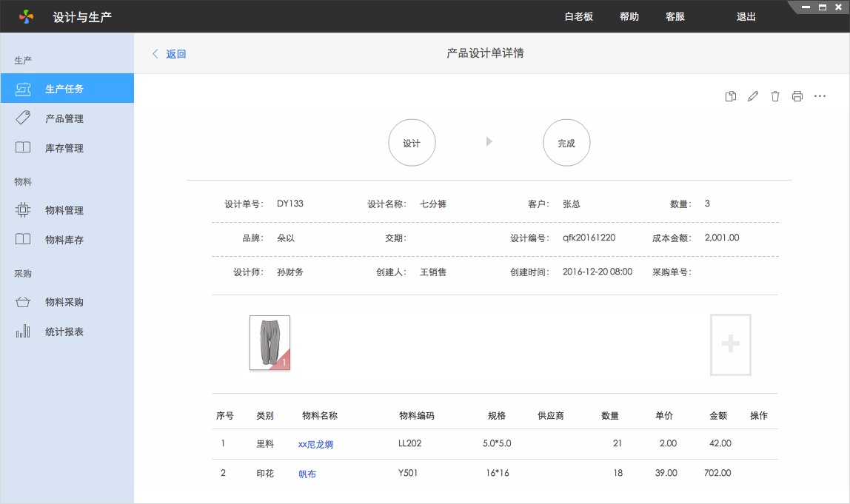
Task: Click the plus box to add image
Action: [731, 344]
